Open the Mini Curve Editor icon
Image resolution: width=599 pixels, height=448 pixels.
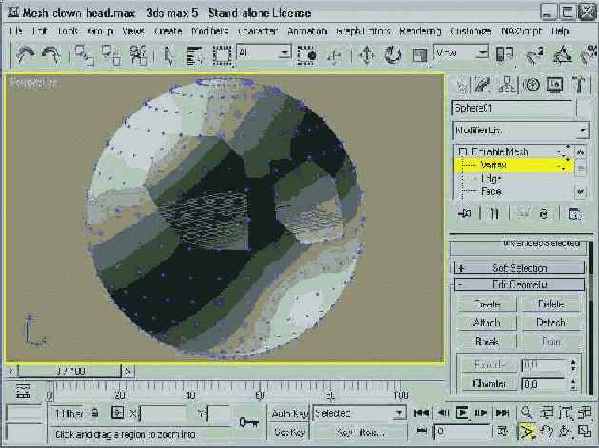pyautogui.click(x=23, y=391)
